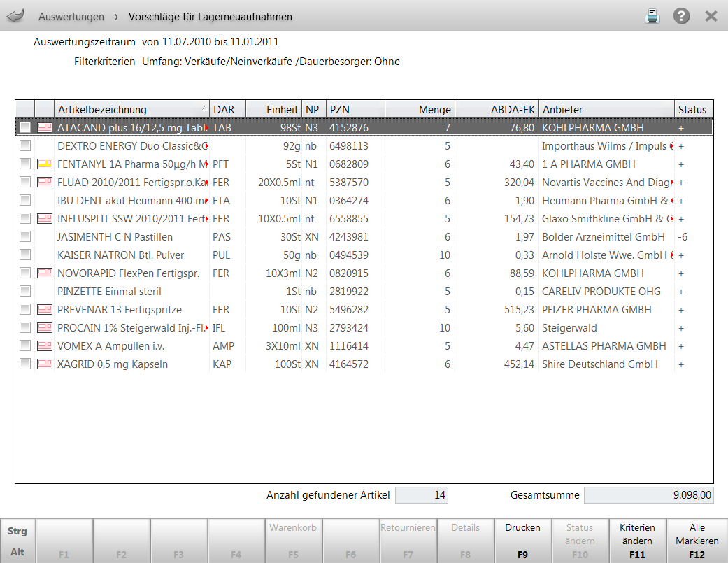Viewport: 728px width, 563px height.
Task: Tick checkbox for VOMEX A Ampullen i.v.
Action: coord(25,345)
